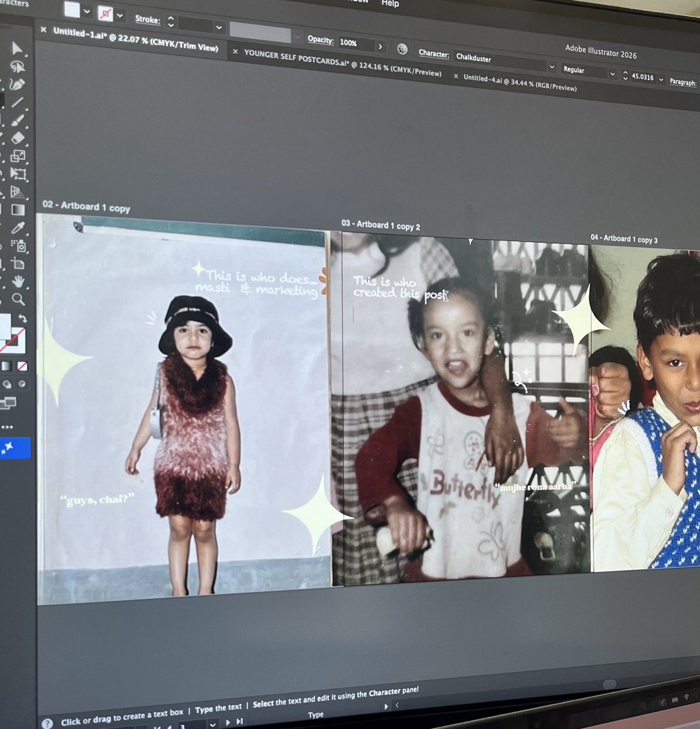The width and height of the screenshot is (700, 729).
Task: Select the Selection tool arrow
Action: (x=16, y=48)
